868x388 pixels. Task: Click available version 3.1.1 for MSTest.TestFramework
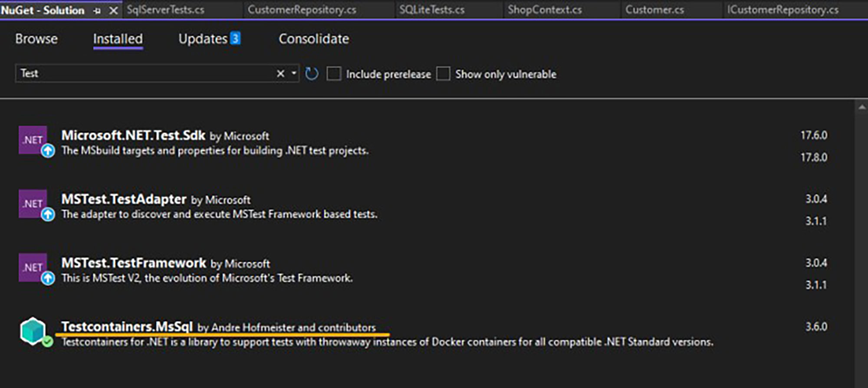pos(816,285)
